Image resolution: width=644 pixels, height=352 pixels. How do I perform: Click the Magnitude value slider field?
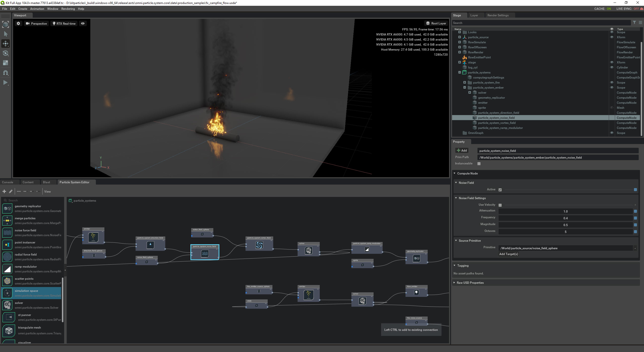point(565,225)
